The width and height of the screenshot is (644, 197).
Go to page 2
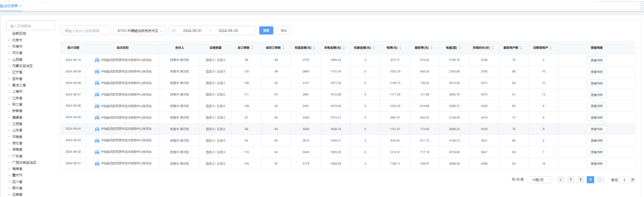pyautogui.click(x=581, y=180)
